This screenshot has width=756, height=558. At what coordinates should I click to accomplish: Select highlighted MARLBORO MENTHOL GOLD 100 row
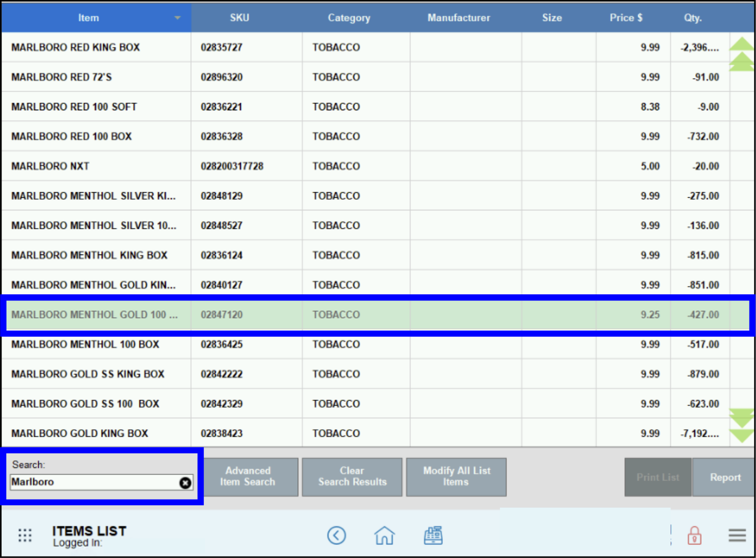click(377, 315)
